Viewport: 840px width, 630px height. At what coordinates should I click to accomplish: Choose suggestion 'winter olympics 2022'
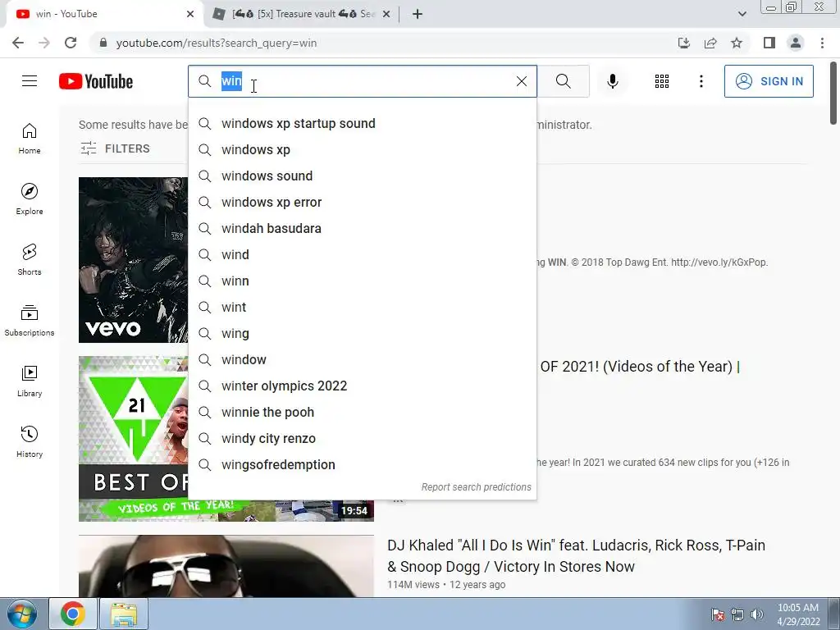coord(362,386)
